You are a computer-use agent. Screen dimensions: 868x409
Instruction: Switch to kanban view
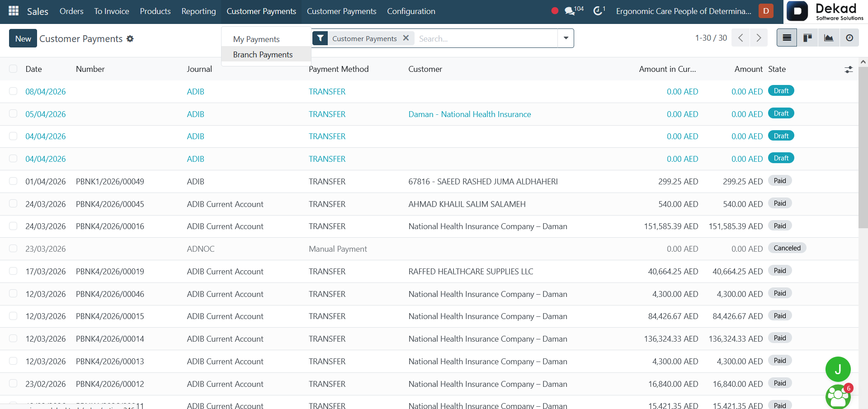807,38
